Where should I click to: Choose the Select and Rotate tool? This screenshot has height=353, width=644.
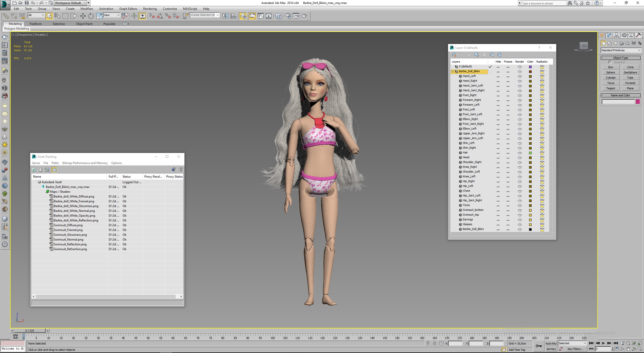click(91, 16)
